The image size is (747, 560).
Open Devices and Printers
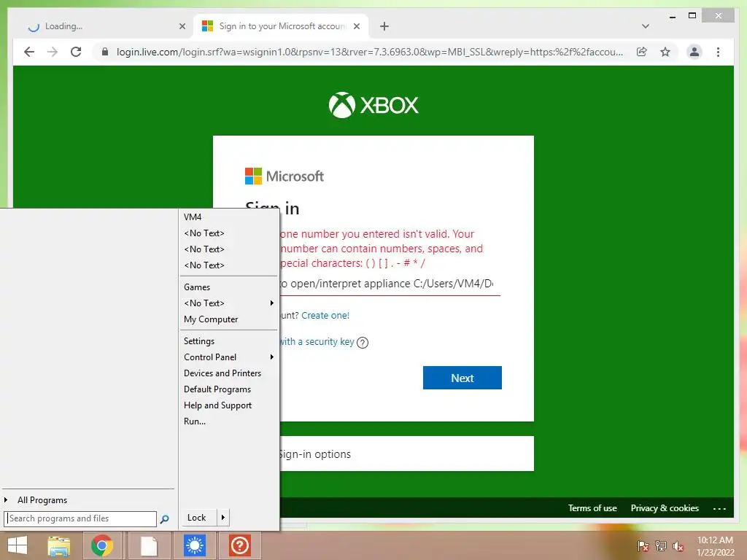(229, 373)
